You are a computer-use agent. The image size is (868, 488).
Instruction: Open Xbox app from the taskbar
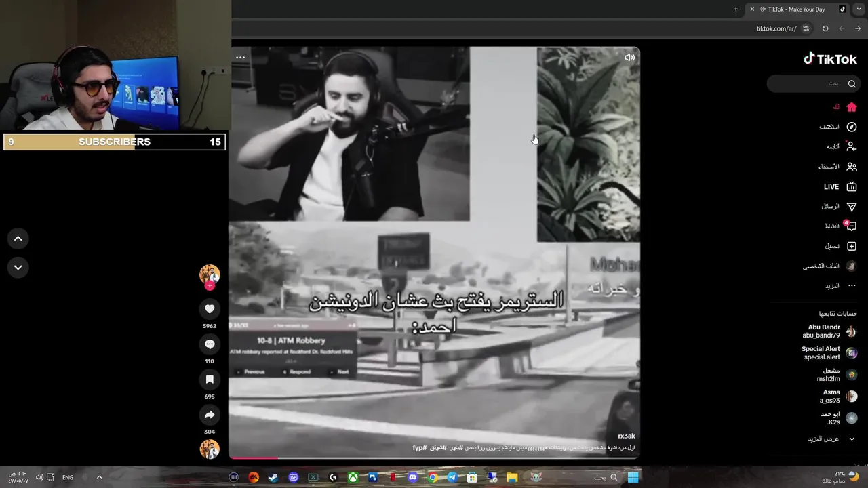pyautogui.click(x=353, y=477)
